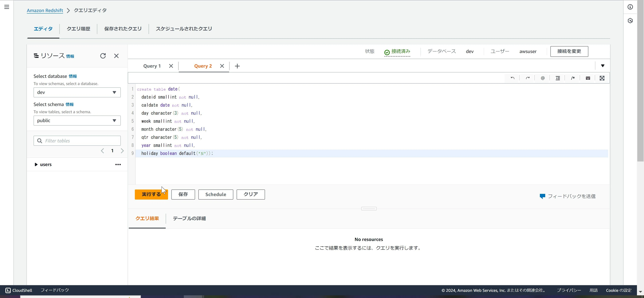
Task: Go to next tables page
Action: click(x=122, y=151)
